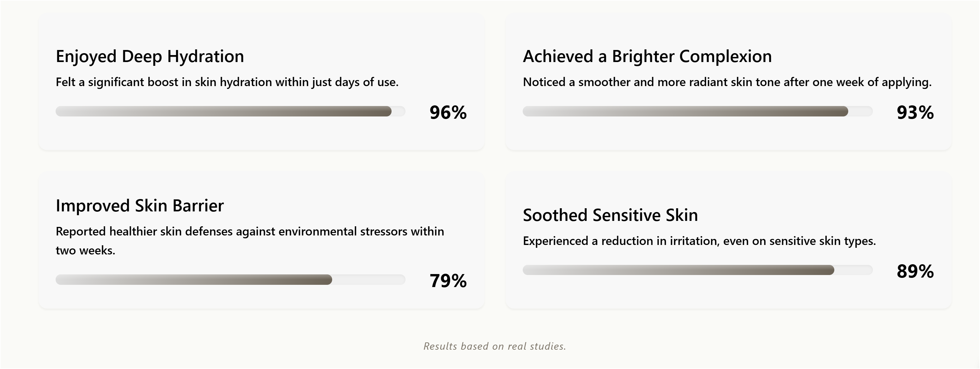Select the Soothed Sensitive Skin heading
The width and height of the screenshot is (980, 369).
coord(610,215)
